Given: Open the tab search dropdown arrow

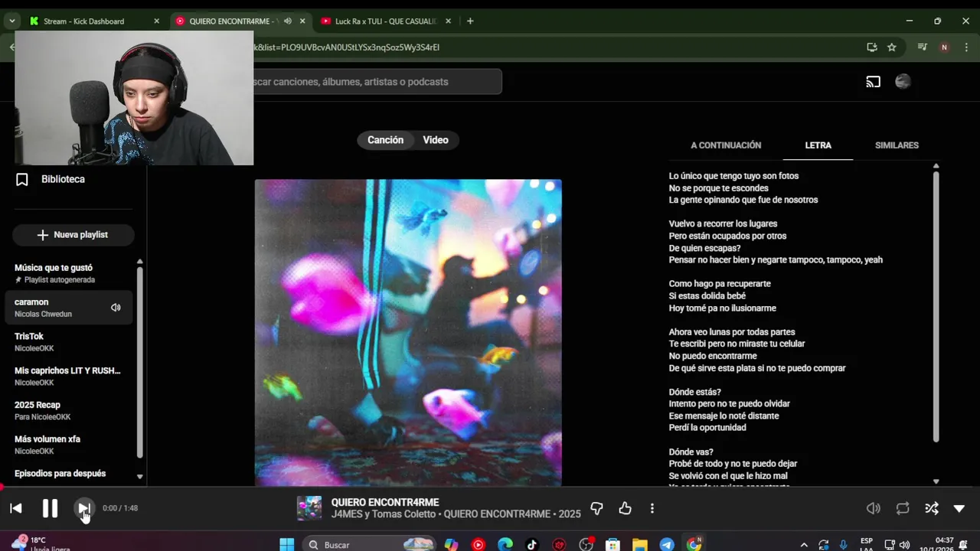Looking at the screenshot, I should [x=11, y=21].
